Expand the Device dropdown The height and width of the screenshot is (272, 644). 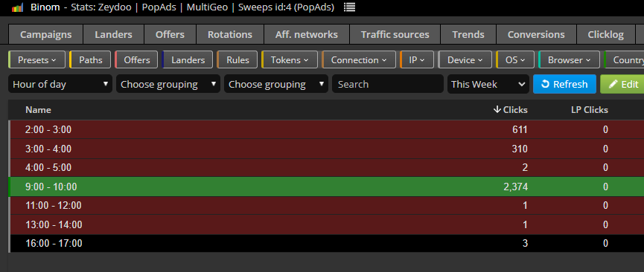pyautogui.click(x=465, y=60)
